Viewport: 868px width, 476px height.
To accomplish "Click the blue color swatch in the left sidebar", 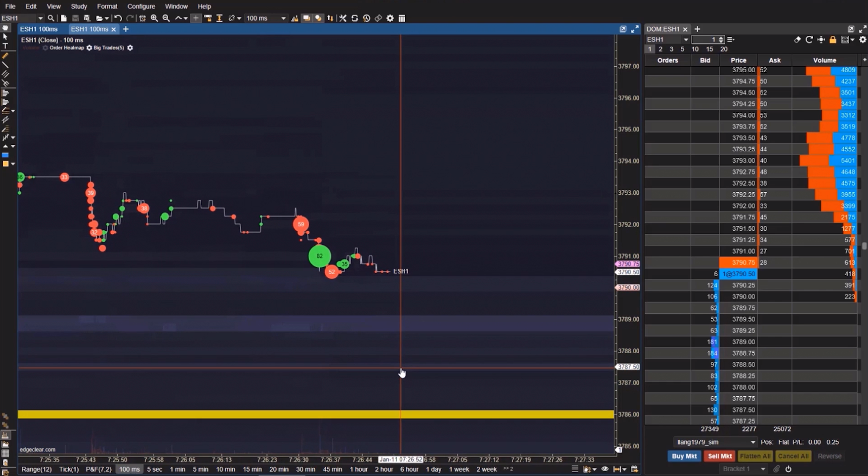I will (5, 155).
